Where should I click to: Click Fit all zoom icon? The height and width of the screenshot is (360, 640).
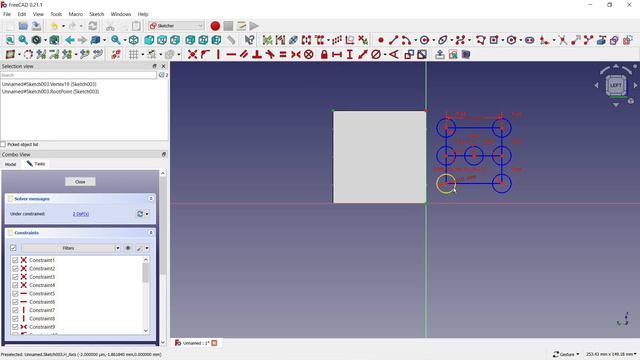pyautogui.click(x=10, y=40)
